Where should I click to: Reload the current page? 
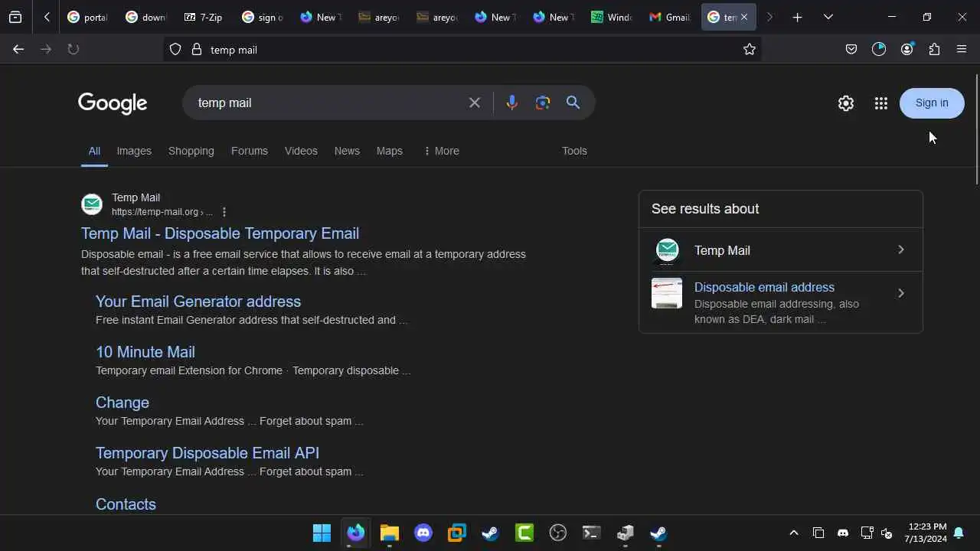tap(73, 49)
